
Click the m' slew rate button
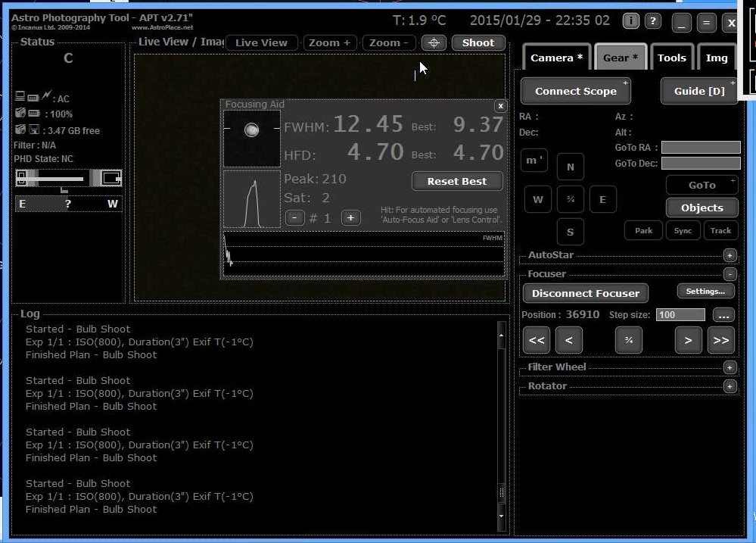(x=534, y=161)
